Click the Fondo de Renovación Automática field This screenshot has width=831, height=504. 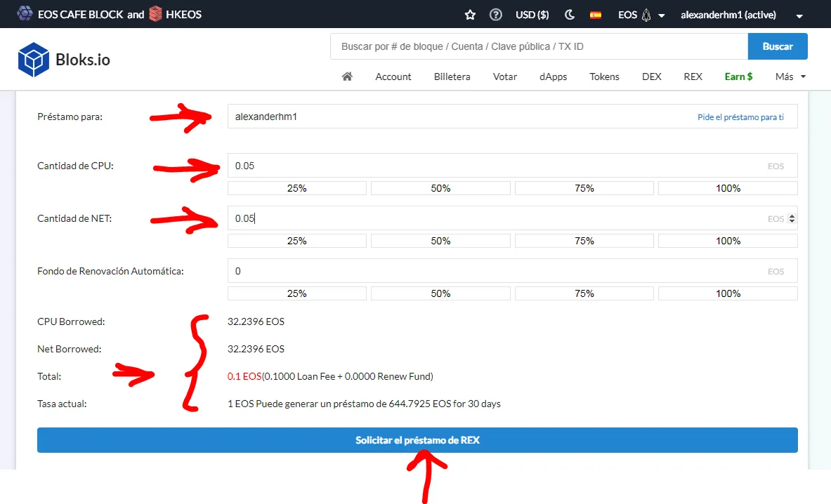click(513, 271)
